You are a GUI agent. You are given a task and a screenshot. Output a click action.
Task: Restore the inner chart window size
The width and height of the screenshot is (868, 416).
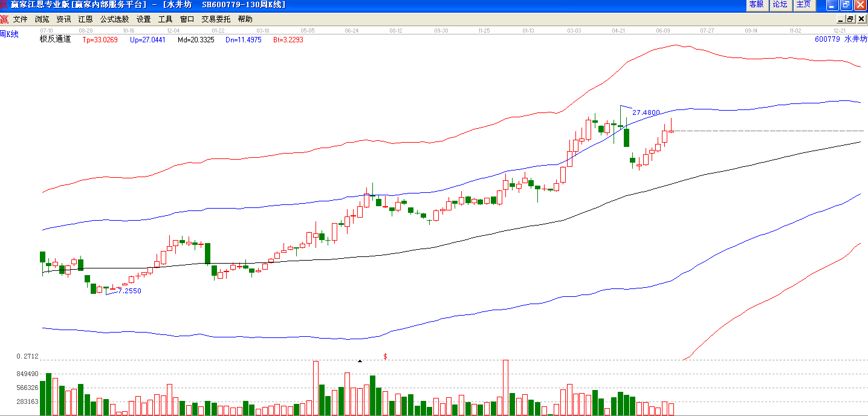[x=850, y=19]
